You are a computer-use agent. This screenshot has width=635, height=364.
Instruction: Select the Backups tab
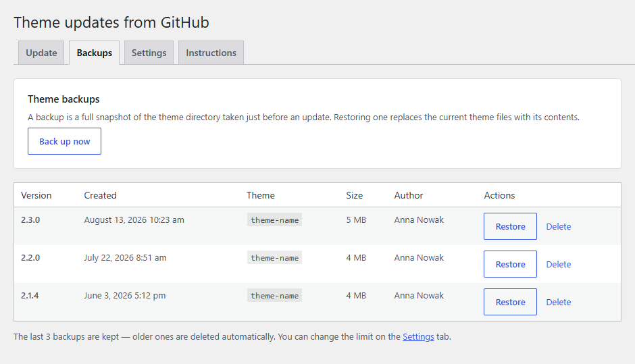point(95,53)
